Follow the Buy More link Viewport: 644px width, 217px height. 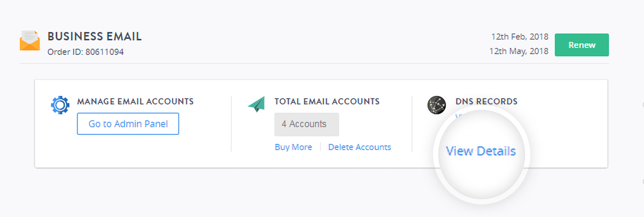click(293, 147)
